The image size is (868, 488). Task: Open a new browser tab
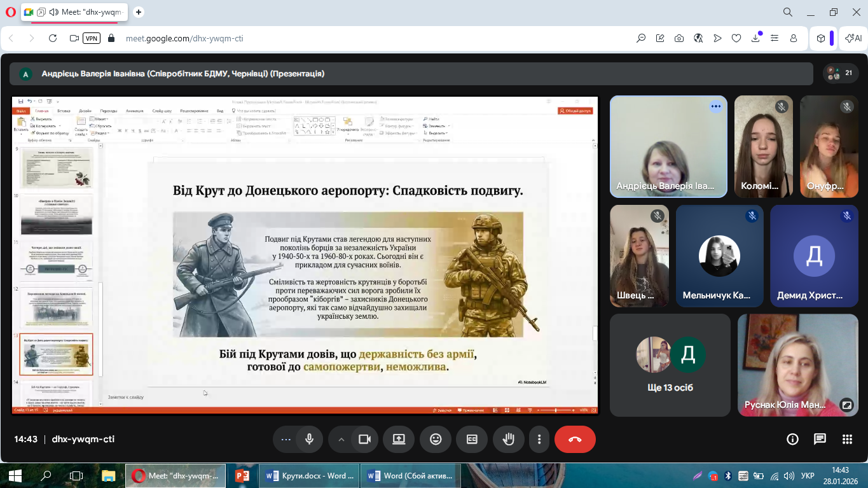coord(139,12)
